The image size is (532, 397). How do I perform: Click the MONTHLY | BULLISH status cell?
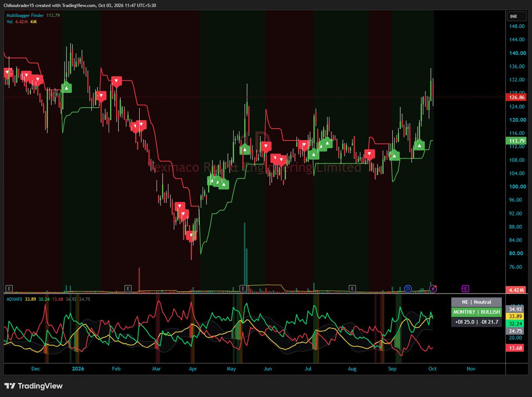click(x=477, y=312)
